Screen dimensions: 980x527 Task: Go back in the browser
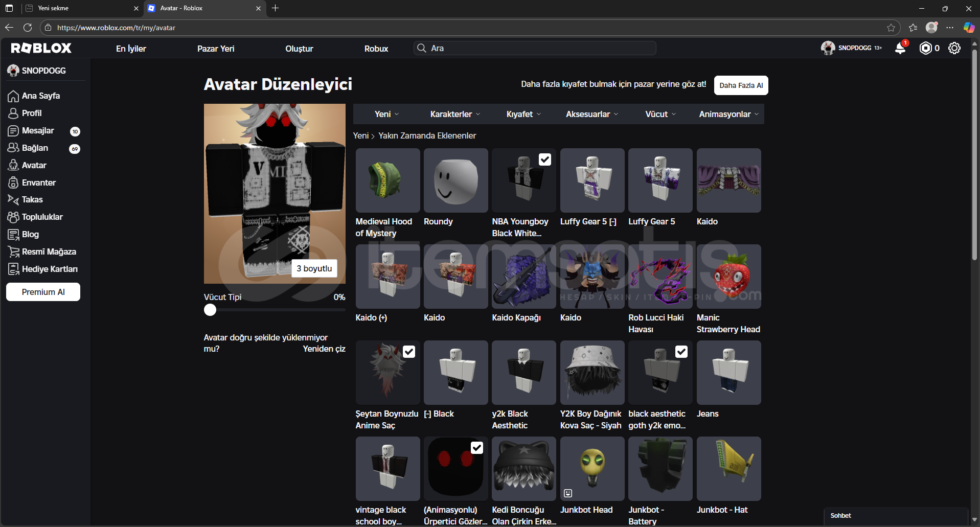tap(9, 28)
